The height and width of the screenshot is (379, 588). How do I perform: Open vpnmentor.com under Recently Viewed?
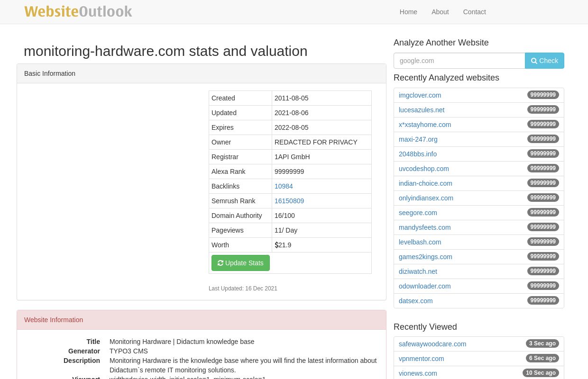click(x=421, y=359)
